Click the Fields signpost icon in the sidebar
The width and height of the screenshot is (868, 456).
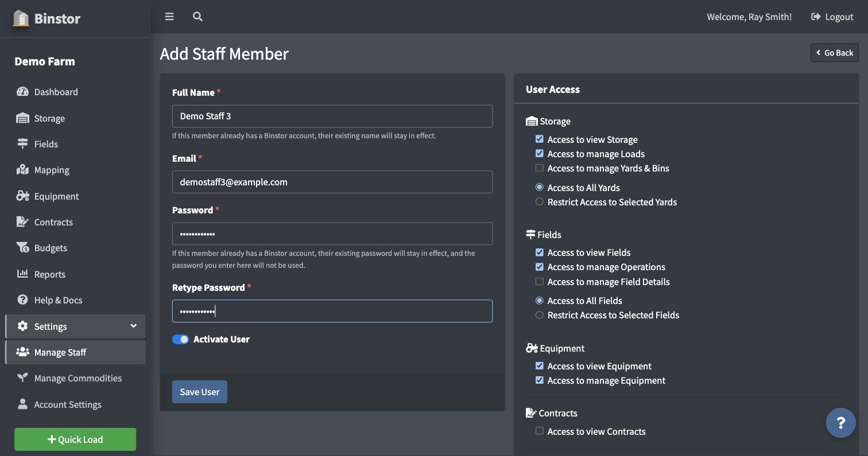coord(22,144)
